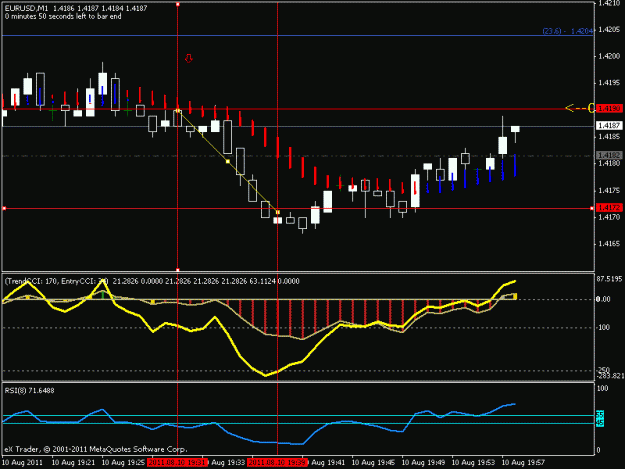Select the left handle of the 1.4172 horizontal line
The width and height of the screenshot is (625, 469).
click(x=4, y=208)
